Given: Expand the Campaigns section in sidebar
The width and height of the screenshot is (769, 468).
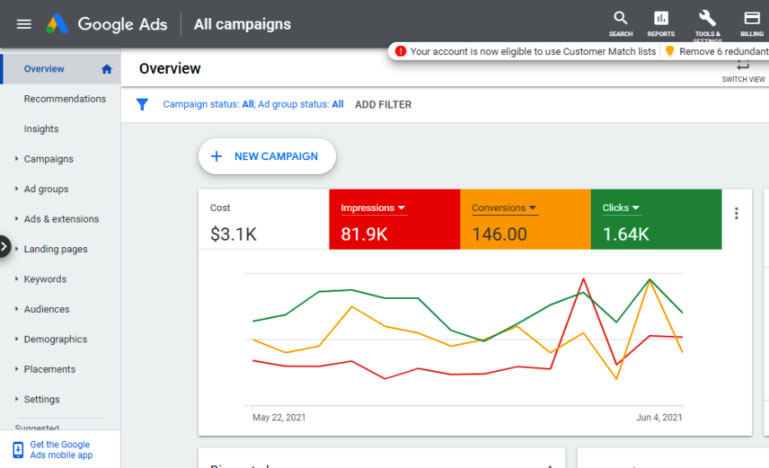Looking at the screenshot, I should (48, 159).
